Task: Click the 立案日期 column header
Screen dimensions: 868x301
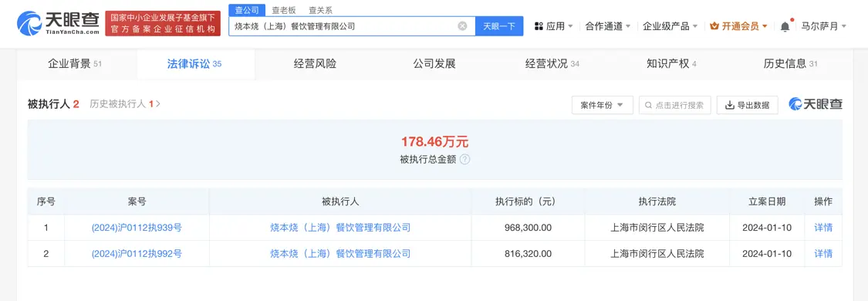Action: (767, 202)
